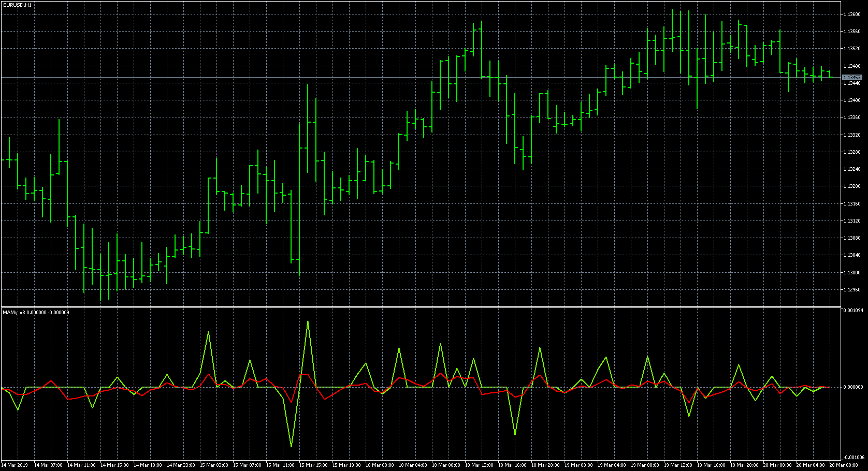Click the 15 Mar 11:00 time label
The width and height of the screenshot is (868, 471).
pyautogui.click(x=280, y=465)
